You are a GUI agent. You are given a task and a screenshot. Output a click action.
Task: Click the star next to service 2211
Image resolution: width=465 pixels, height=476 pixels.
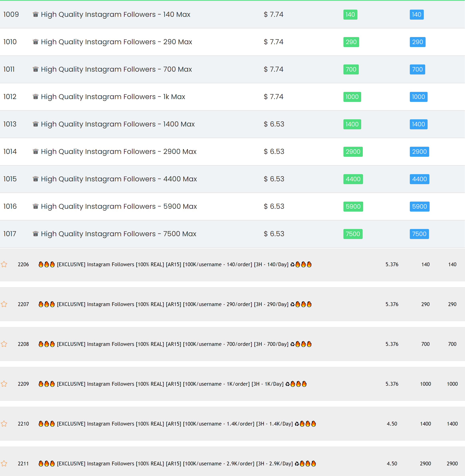4,464
